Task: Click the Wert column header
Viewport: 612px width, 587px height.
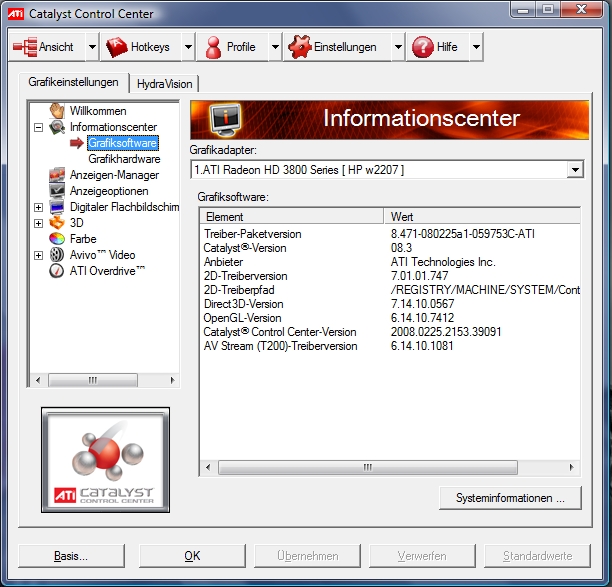Action: click(x=482, y=217)
